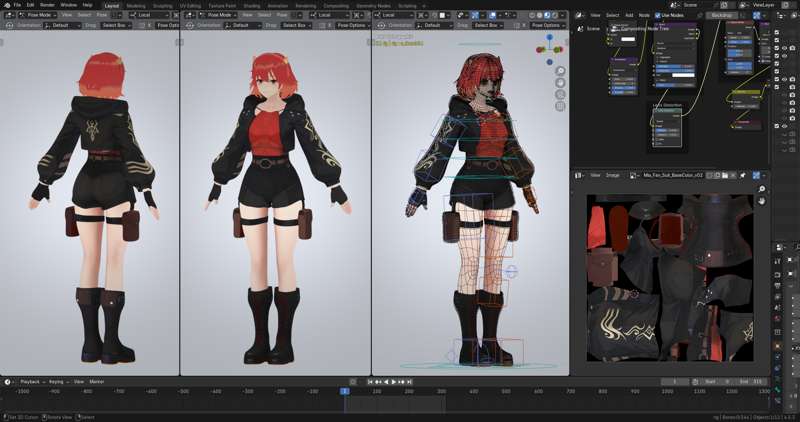Click the blue Z axis gizmo ball
The height and width of the screenshot is (422, 800).
coord(549,38)
